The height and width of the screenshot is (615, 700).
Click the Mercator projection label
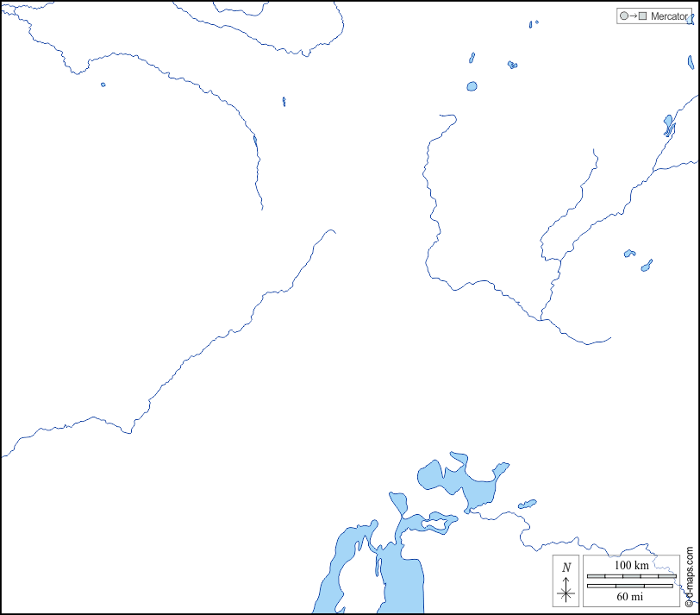(669, 16)
